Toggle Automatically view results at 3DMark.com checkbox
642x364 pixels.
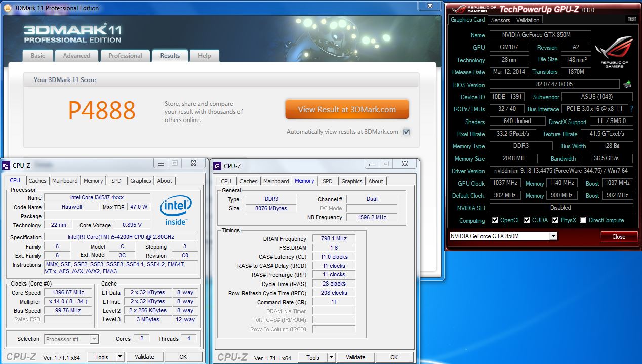point(406,132)
